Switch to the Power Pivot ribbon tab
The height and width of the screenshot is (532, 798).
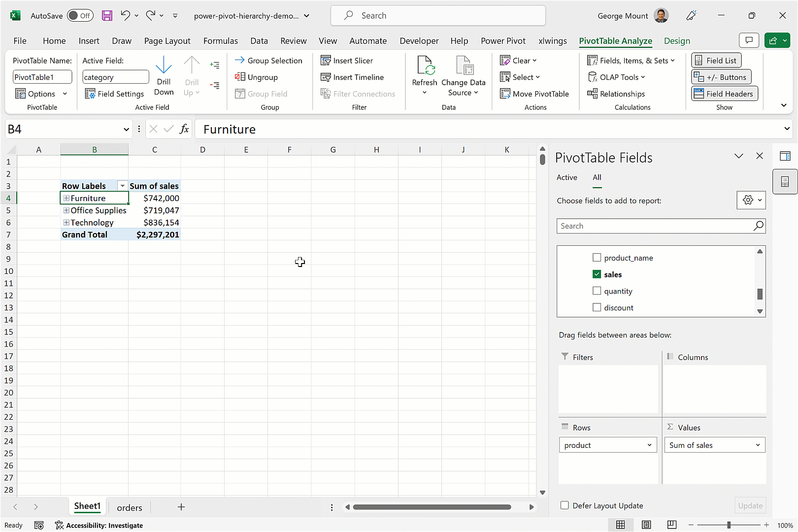point(503,41)
